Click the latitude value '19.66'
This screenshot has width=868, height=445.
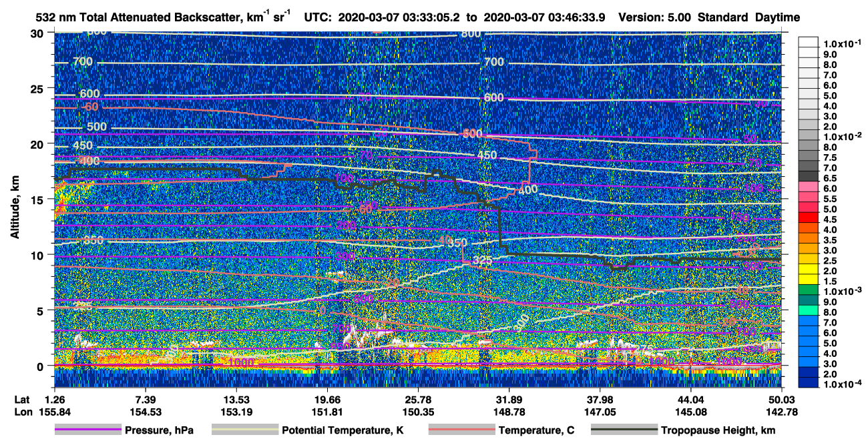pyautogui.click(x=327, y=399)
